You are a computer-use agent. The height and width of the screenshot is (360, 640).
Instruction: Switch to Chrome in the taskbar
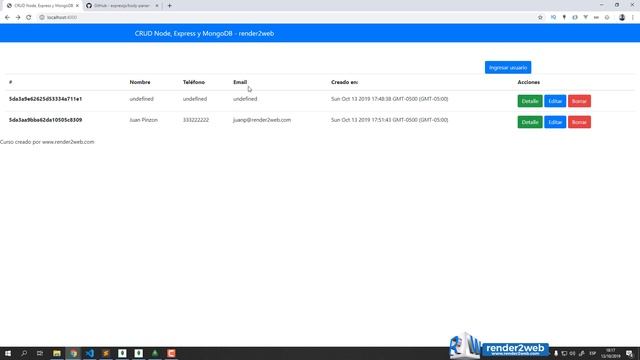pos(73,353)
